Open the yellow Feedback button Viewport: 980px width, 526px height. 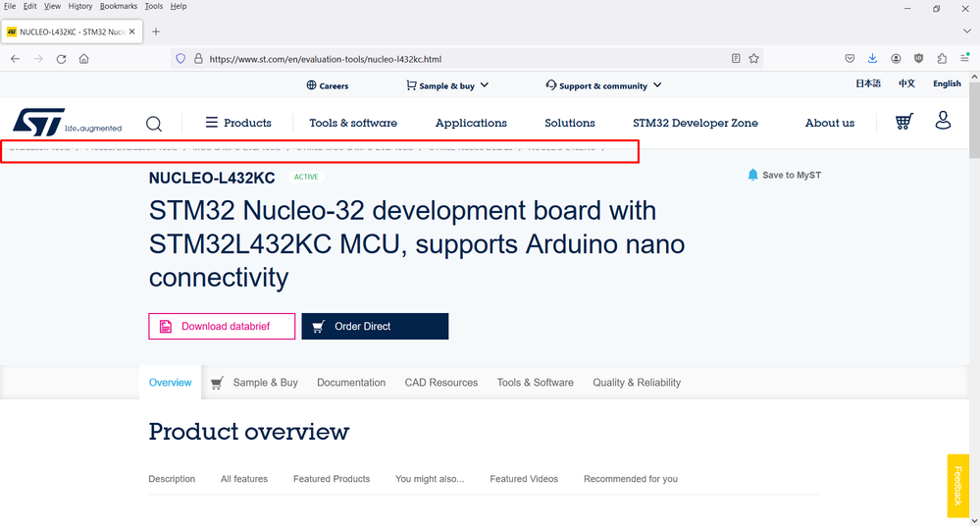click(958, 486)
